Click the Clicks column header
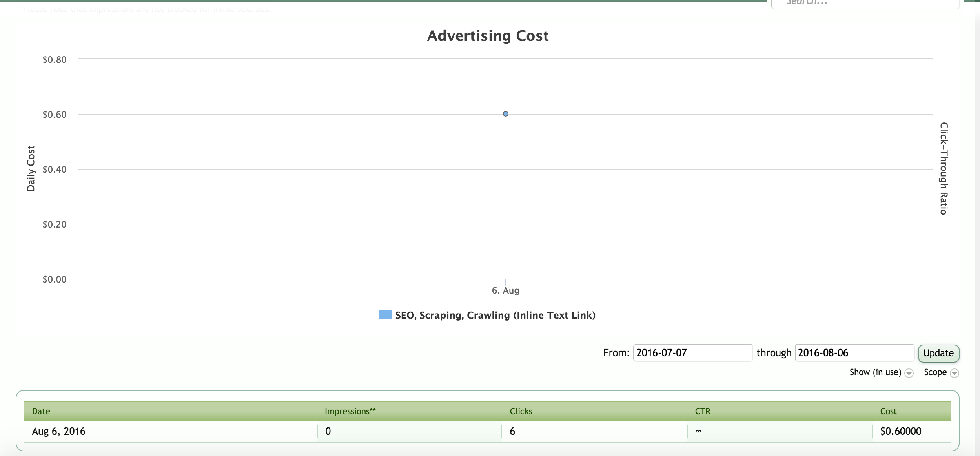Image resolution: width=980 pixels, height=456 pixels. (x=521, y=411)
